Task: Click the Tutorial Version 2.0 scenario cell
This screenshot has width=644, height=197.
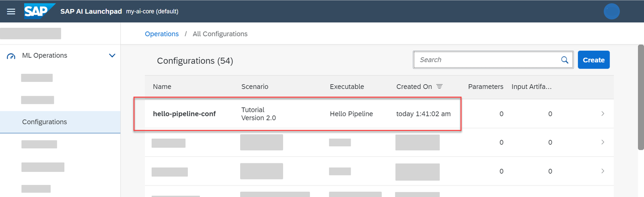Action: click(x=259, y=114)
